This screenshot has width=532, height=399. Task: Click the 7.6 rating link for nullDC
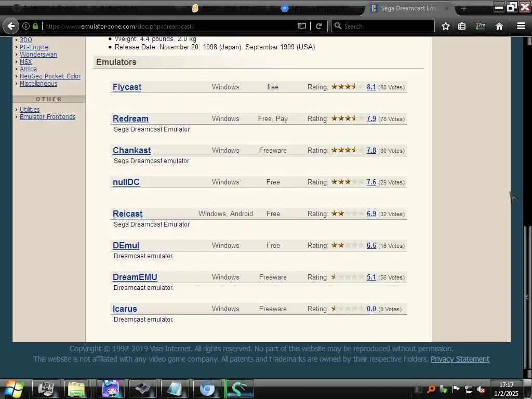point(371,182)
